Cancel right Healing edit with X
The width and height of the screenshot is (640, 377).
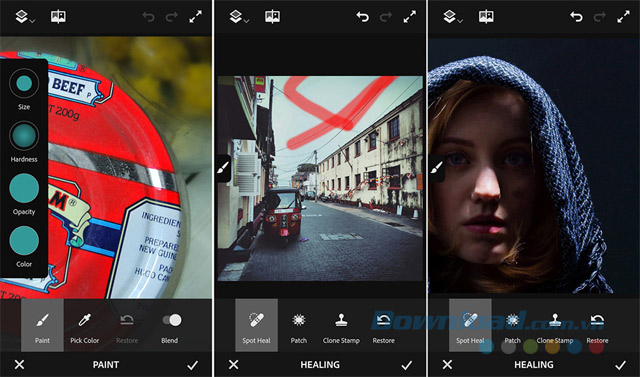click(x=447, y=364)
